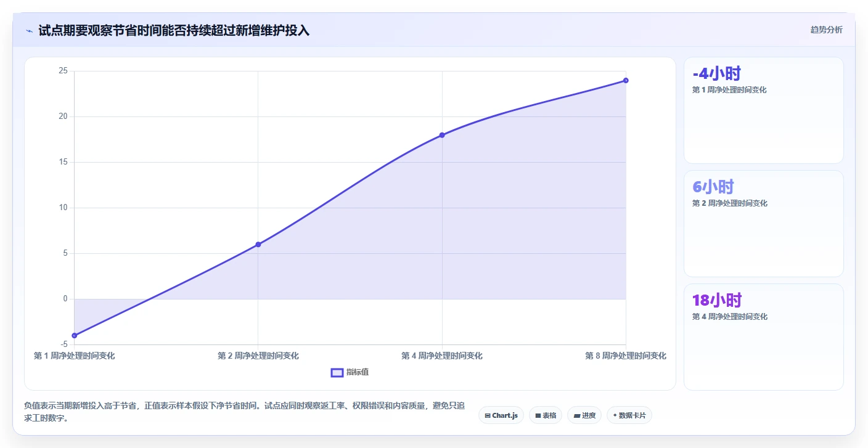Select the Chart.js tag chip
This screenshot has height=448, width=868.
[x=501, y=415]
